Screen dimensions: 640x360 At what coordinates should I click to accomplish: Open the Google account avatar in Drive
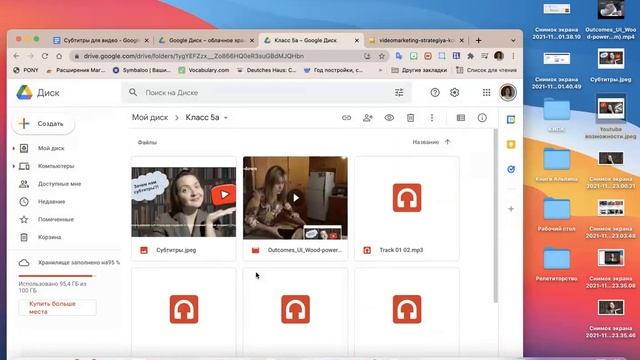508,93
